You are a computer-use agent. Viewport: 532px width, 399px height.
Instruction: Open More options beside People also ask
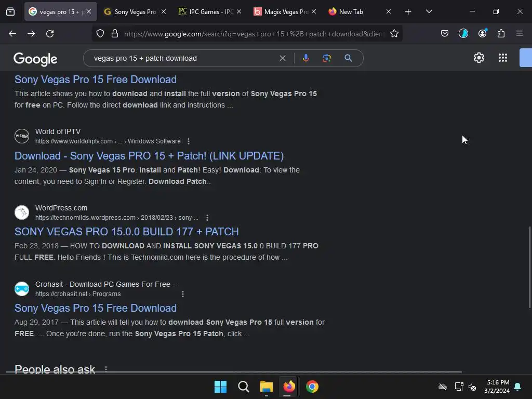106,369
